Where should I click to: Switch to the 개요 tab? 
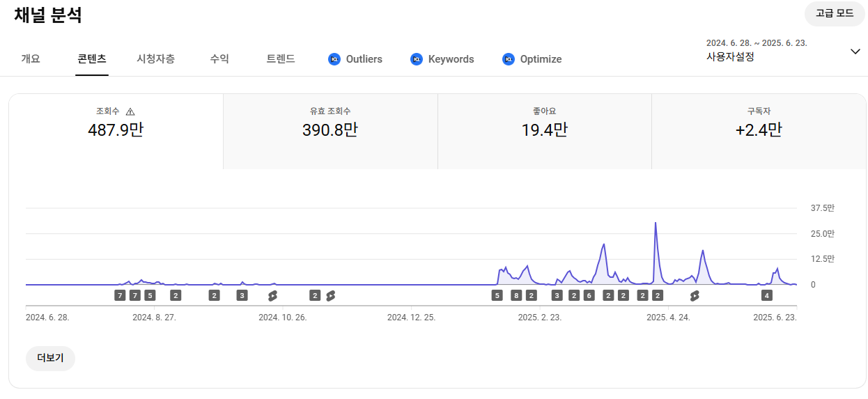tap(31, 59)
